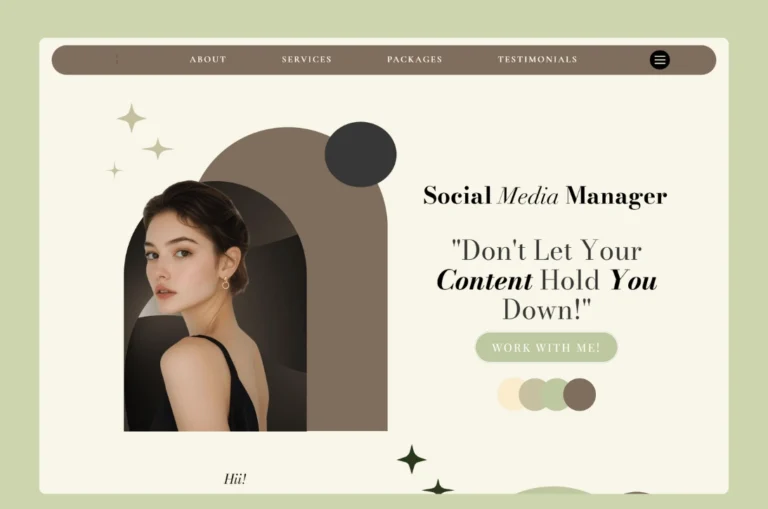Open the Testimonials nav link

[x=537, y=60]
